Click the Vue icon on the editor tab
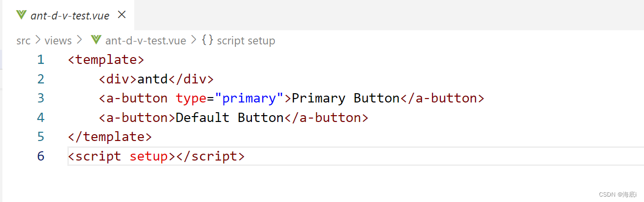This screenshot has height=202, width=644. [21, 15]
